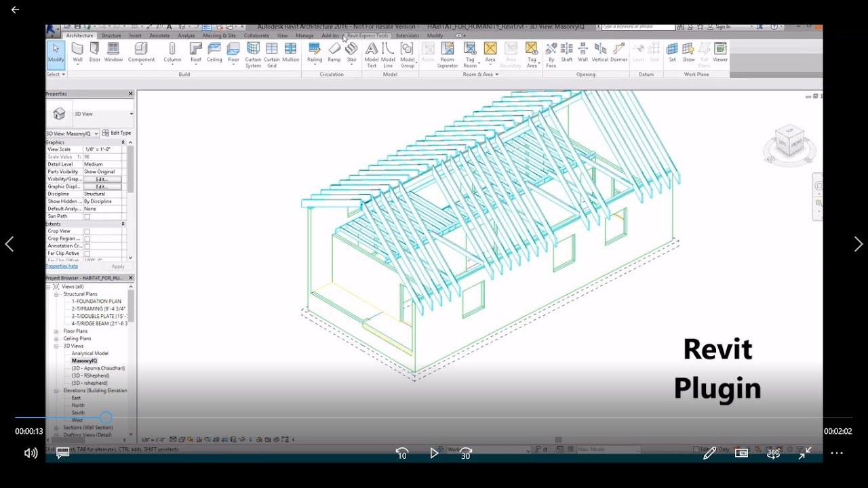Select the Vertical opening tool

coord(600,53)
